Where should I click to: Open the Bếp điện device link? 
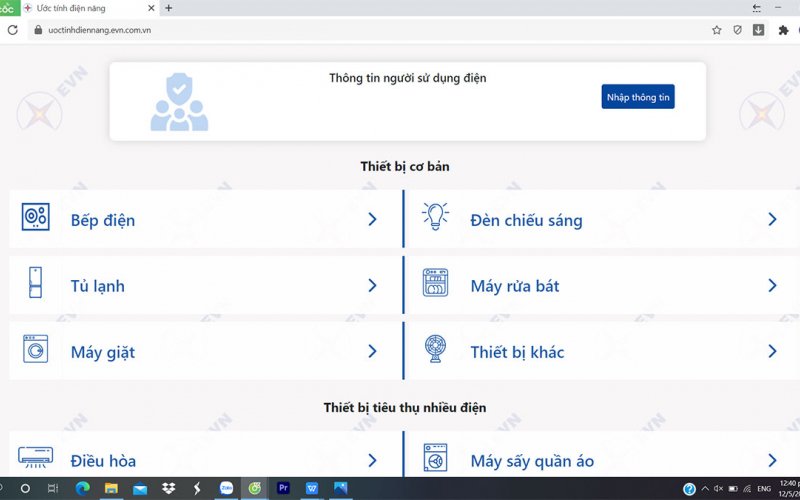[x=103, y=220]
